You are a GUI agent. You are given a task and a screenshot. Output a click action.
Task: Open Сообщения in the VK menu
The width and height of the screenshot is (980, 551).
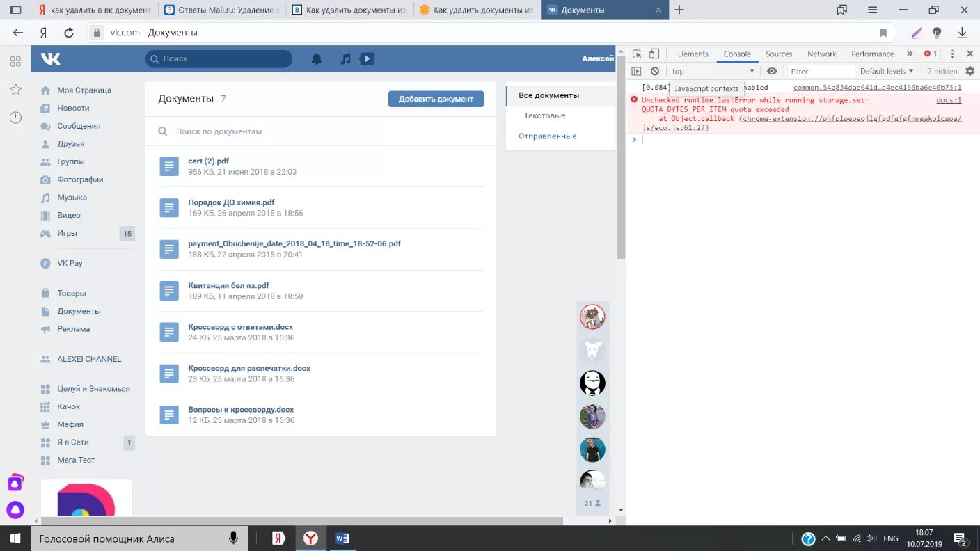pyautogui.click(x=79, y=126)
